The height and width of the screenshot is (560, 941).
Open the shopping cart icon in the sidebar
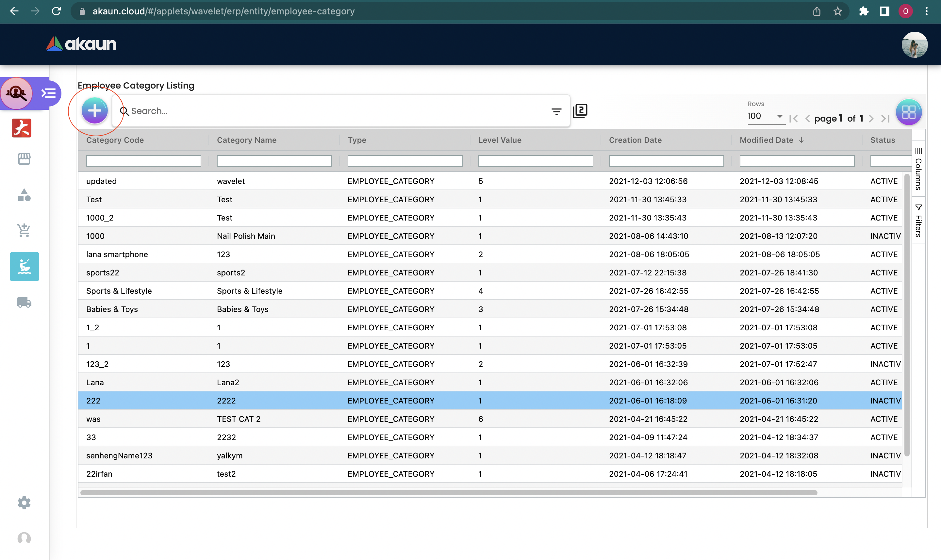24,230
